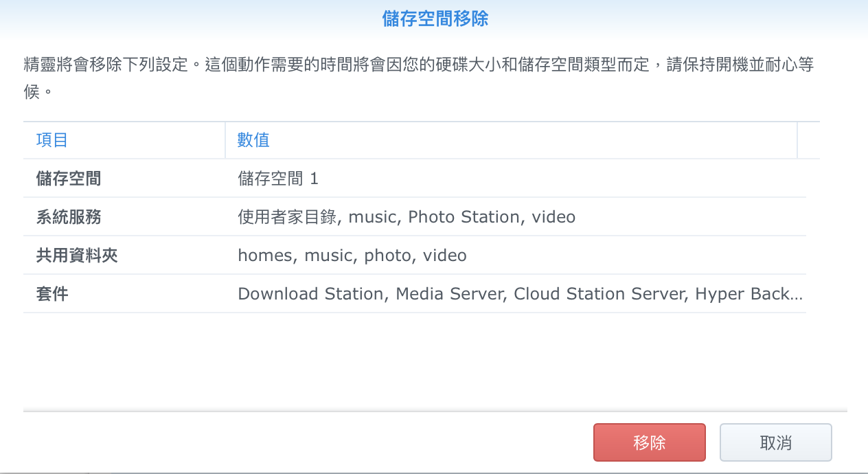Click the empty header cell right of 數值
This screenshot has height=474, width=868.
click(808, 141)
